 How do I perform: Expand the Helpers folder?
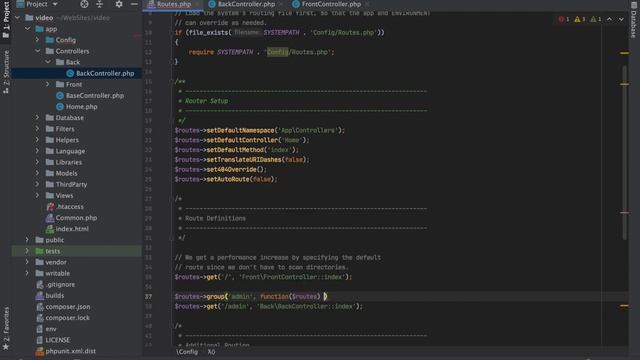click(38, 140)
